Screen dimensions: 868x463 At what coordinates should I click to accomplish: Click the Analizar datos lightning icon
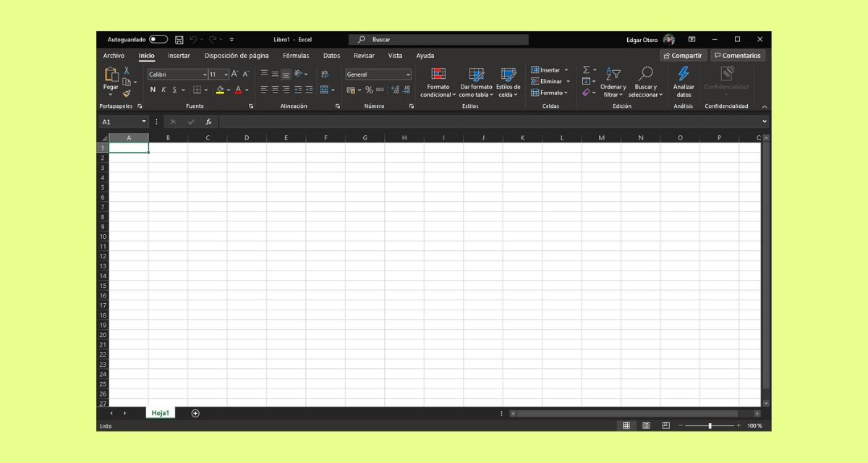pyautogui.click(x=684, y=74)
